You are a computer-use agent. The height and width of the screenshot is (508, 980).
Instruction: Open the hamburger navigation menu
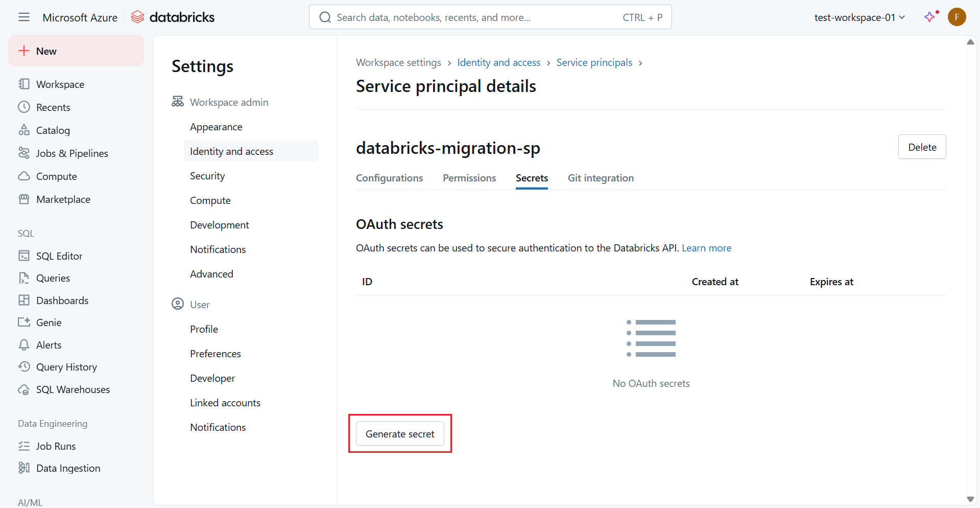click(24, 17)
